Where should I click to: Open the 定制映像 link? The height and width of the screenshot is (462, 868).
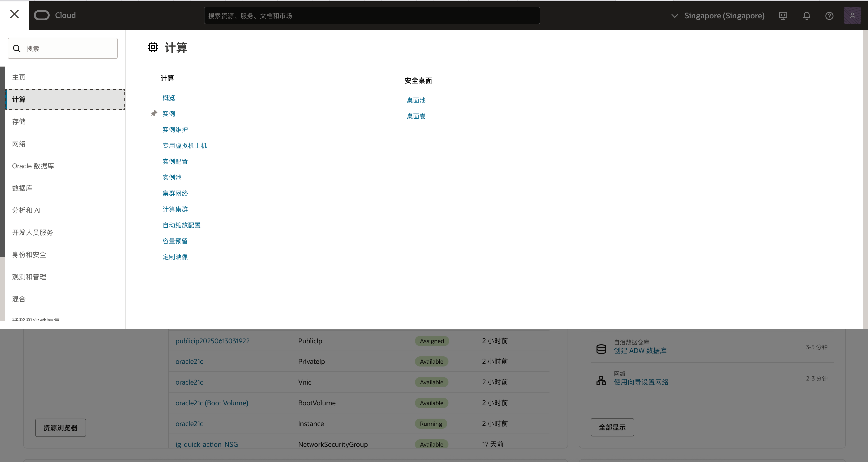click(x=175, y=257)
